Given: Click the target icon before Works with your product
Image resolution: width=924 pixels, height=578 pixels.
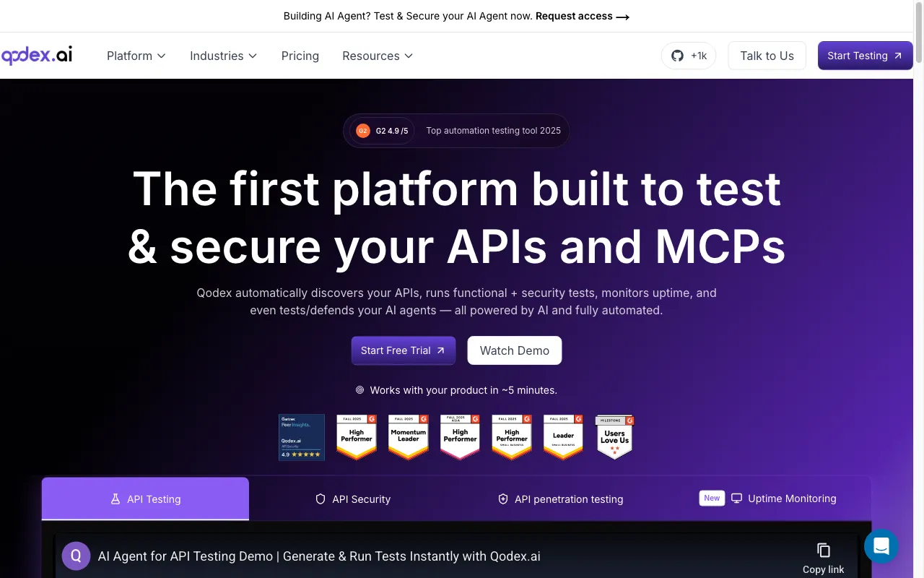Looking at the screenshot, I should 359,390.
